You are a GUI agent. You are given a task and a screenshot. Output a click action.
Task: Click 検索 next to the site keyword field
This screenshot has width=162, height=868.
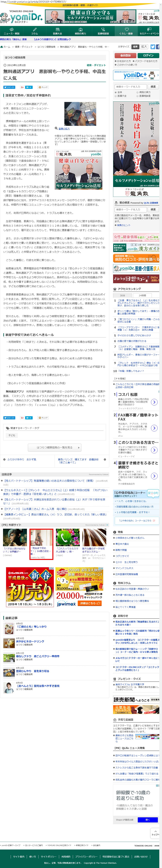pyautogui.click(x=153, y=87)
